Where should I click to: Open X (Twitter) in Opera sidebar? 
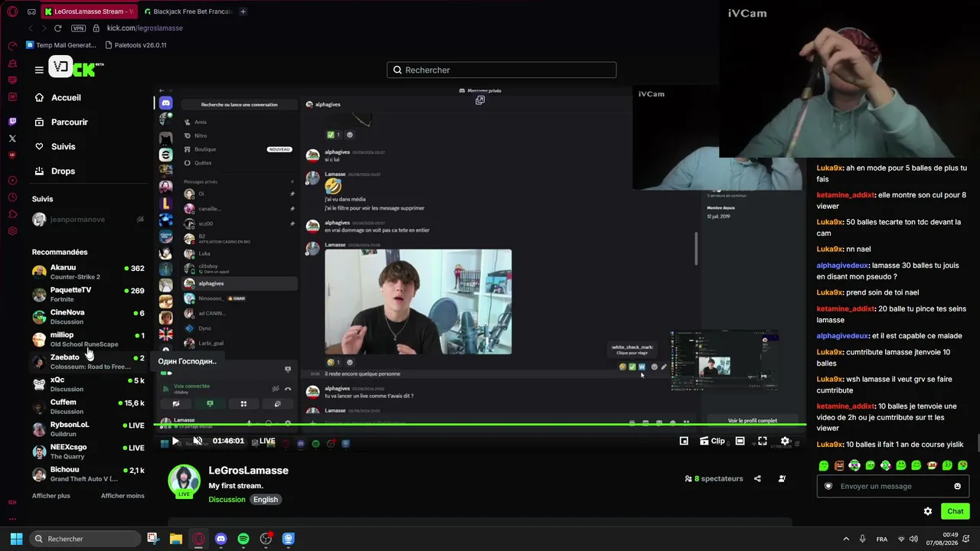[x=12, y=139]
